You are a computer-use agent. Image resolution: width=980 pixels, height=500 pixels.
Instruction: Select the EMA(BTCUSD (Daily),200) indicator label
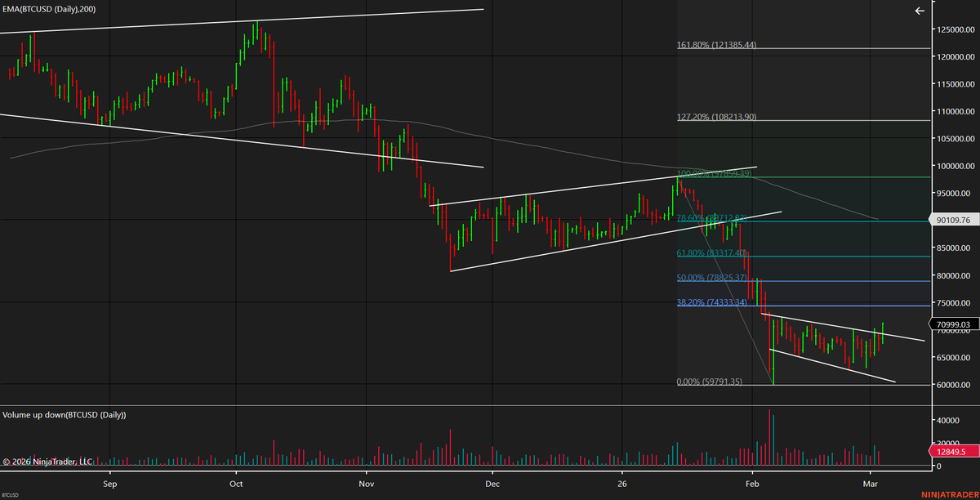pos(49,7)
